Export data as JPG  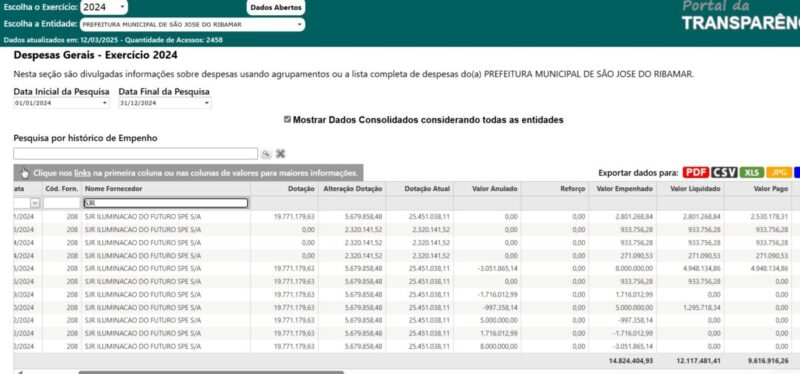(x=779, y=172)
